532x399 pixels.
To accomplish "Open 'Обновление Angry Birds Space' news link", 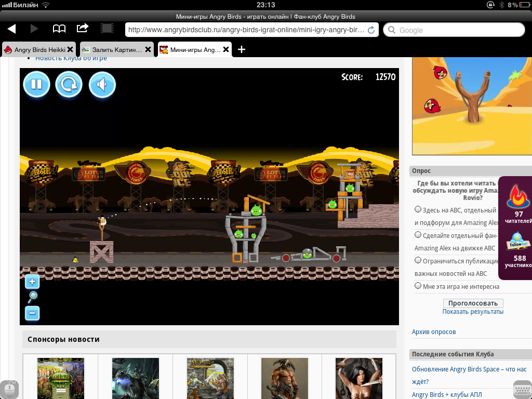I will click(x=469, y=375).
